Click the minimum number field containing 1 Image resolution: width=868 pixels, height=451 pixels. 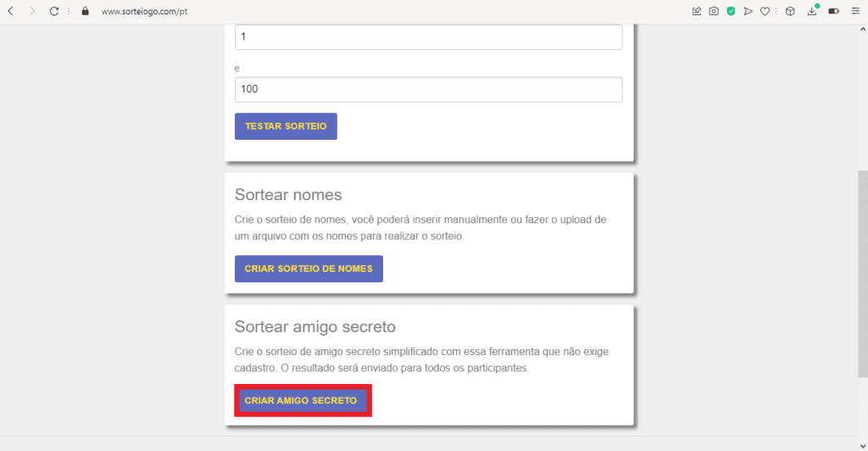coord(428,37)
